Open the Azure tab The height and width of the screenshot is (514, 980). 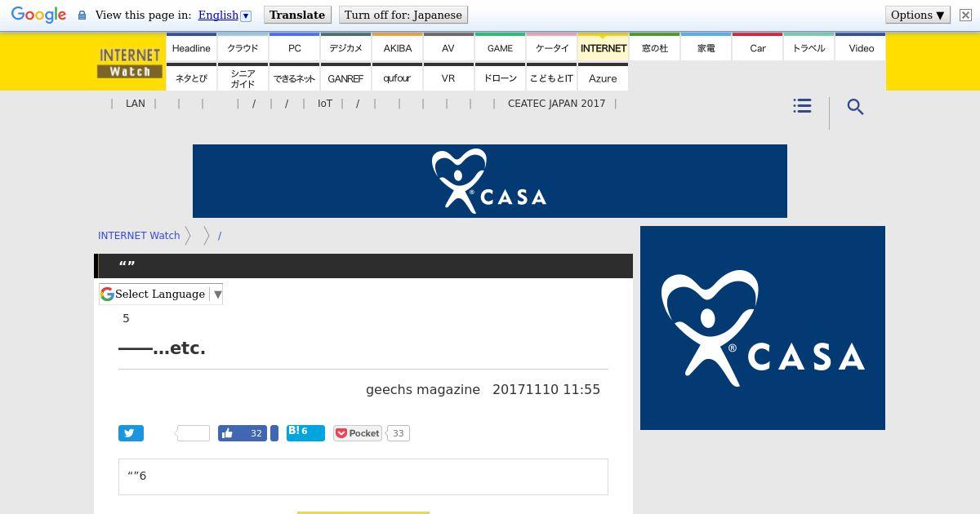click(x=604, y=78)
